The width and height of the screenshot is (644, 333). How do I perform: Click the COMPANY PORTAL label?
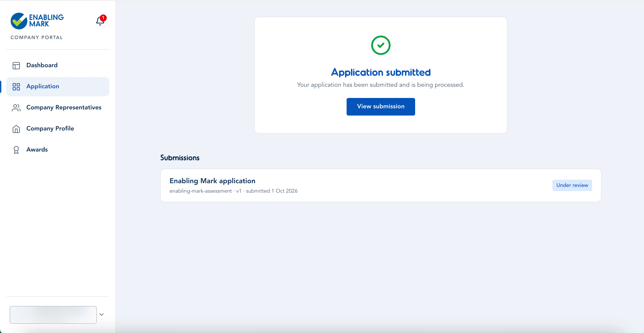37,38
